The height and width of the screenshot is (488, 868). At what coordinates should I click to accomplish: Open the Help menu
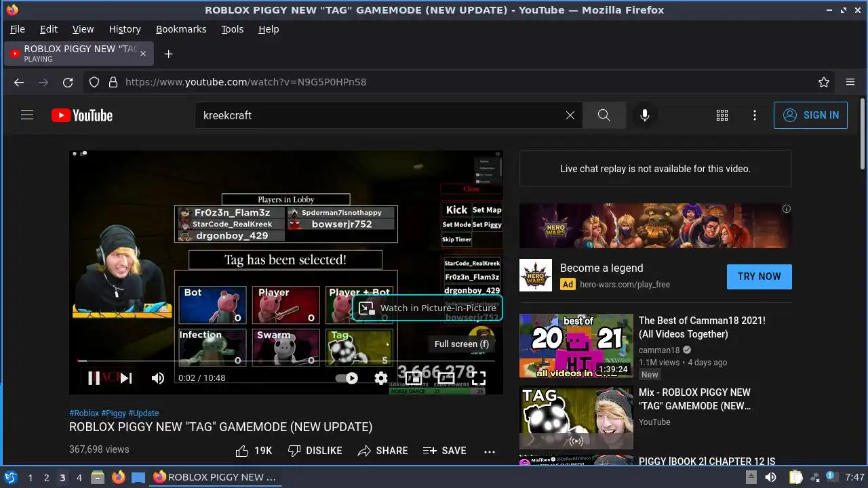[x=269, y=29]
